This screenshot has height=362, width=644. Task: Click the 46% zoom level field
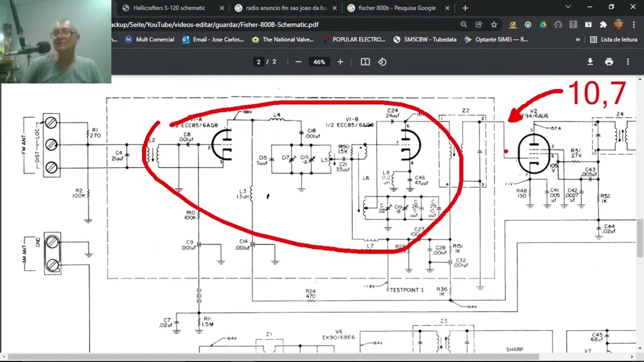pos(319,62)
